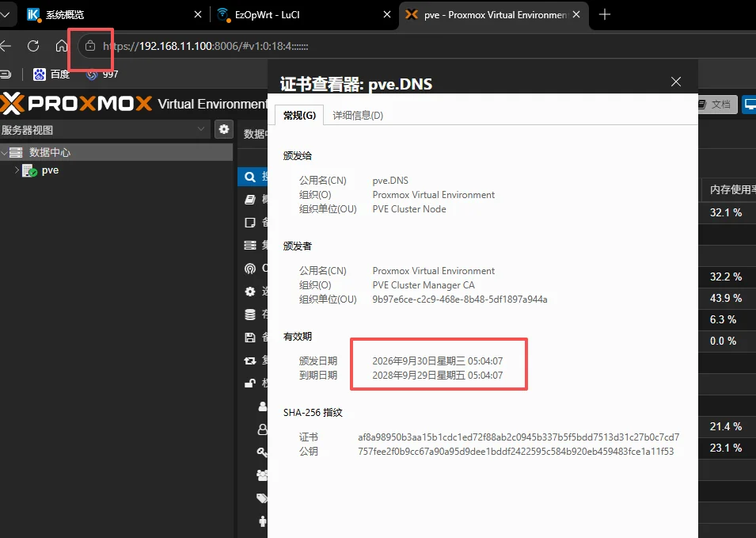Screen dimensions: 756x538
Task: Click the 到期日期 2028年9月29日 value
Action: click(437, 376)
